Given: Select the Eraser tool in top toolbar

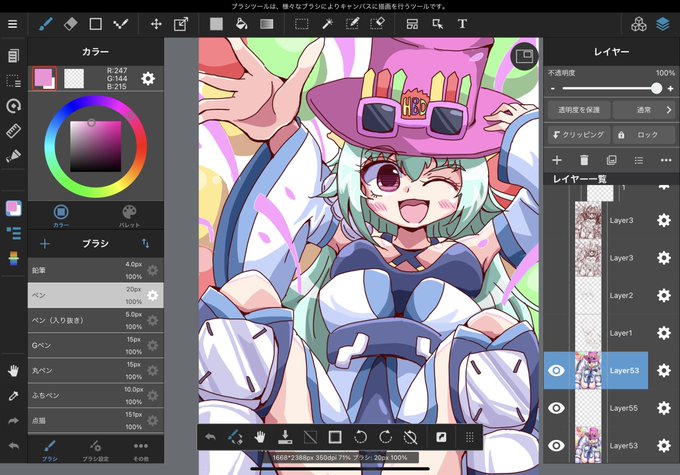Looking at the screenshot, I should [x=70, y=24].
